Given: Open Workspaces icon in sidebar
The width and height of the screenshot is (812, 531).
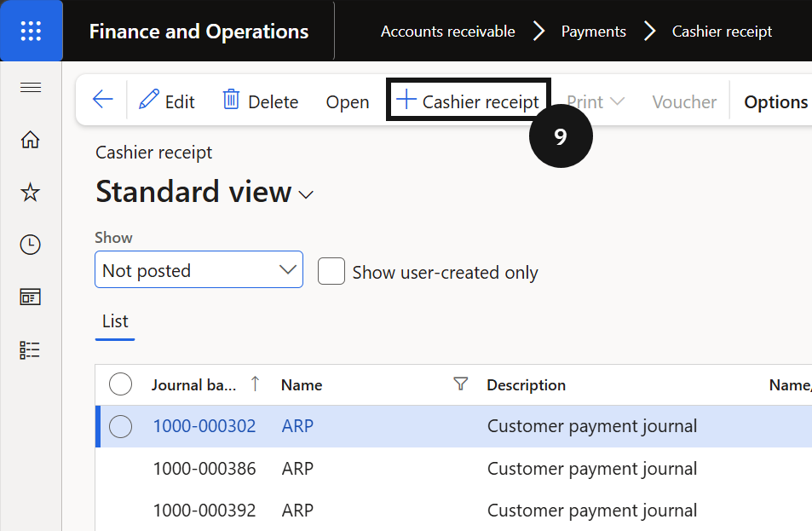Looking at the screenshot, I should coord(30,297).
